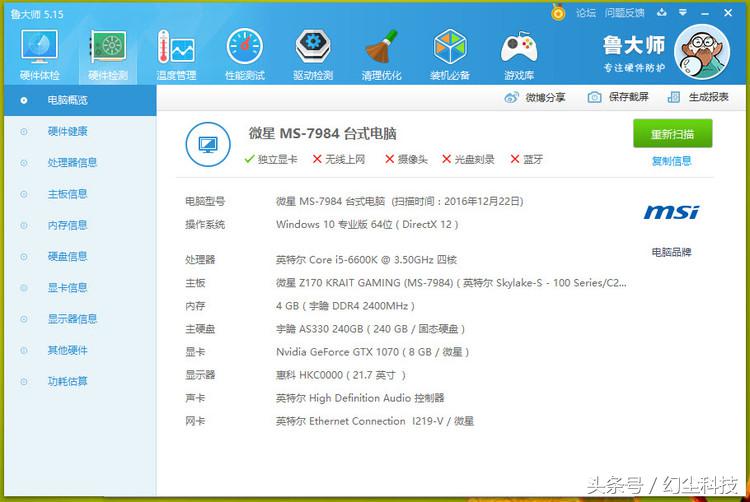Click the 电脑品牌 label under MSI logo
Image resolution: width=750 pixels, height=502 pixels.
click(672, 252)
